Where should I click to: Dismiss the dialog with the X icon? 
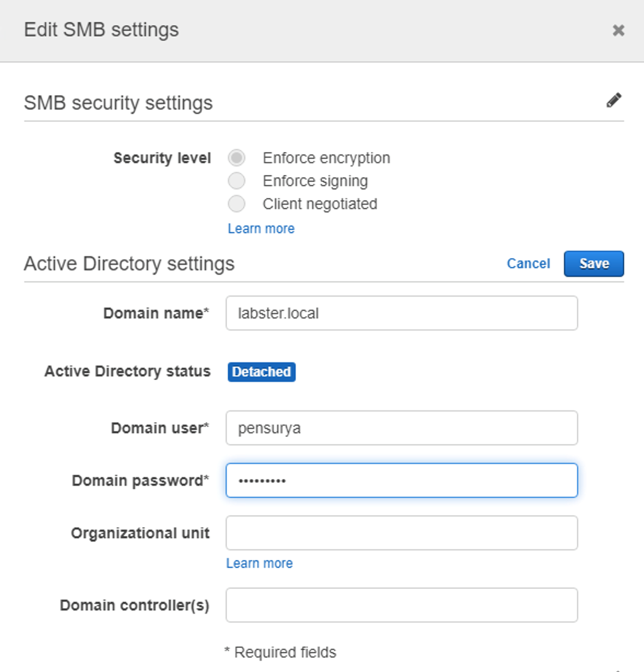click(618, 31)
